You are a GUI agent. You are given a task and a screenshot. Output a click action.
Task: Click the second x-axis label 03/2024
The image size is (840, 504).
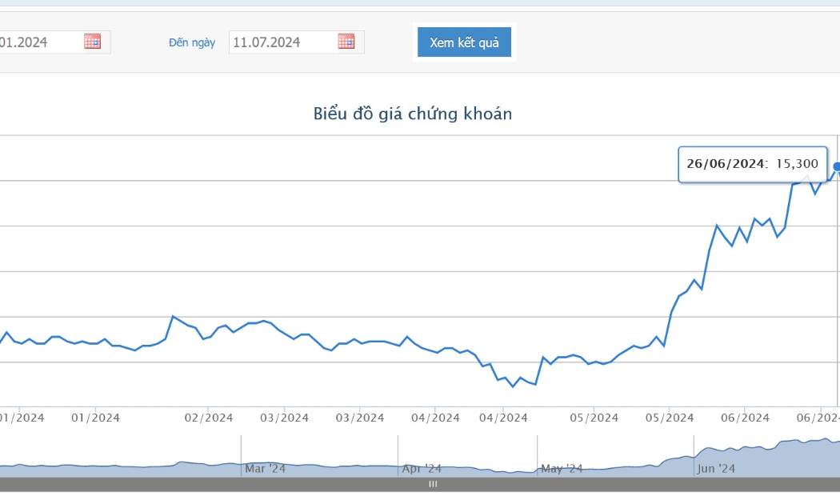coord(360,418)
